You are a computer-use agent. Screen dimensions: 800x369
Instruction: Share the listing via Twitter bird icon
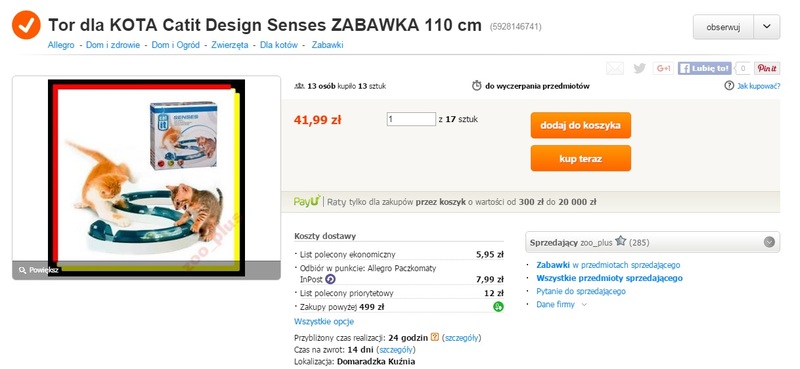(x=639, y=68)
